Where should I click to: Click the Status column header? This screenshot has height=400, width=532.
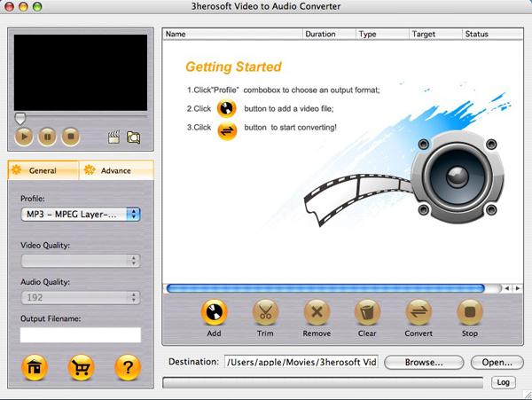[493, 34]
